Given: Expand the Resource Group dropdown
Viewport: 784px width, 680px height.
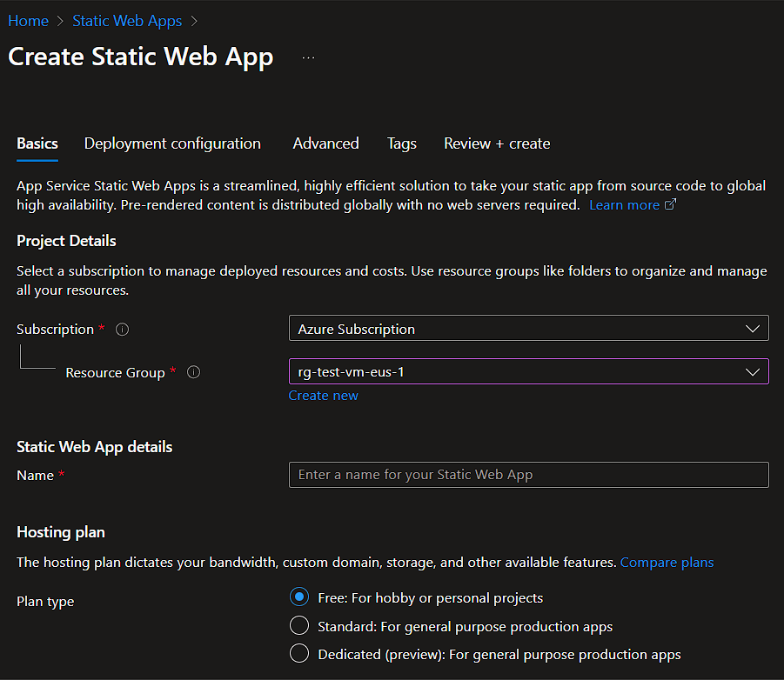Looking at the screenshot, I should click(528, 372).
